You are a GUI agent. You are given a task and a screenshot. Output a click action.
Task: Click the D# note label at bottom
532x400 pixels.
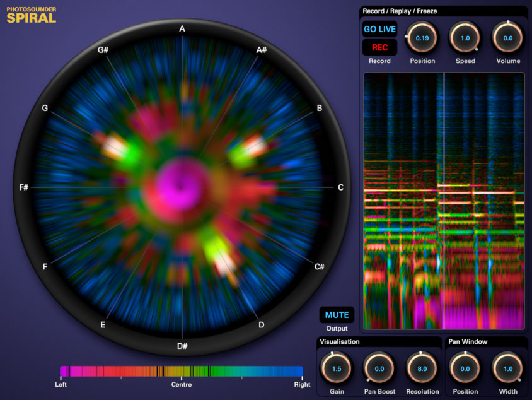(182, 346)
